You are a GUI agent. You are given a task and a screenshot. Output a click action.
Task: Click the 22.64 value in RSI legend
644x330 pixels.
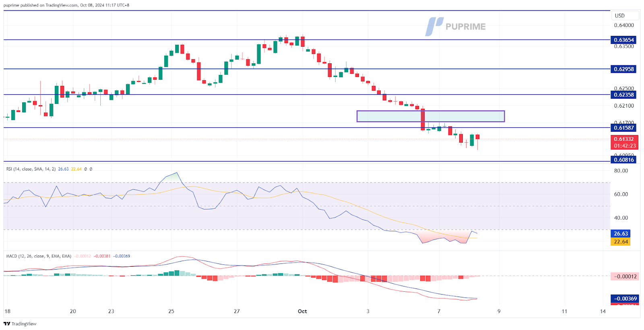coord(76,169)
